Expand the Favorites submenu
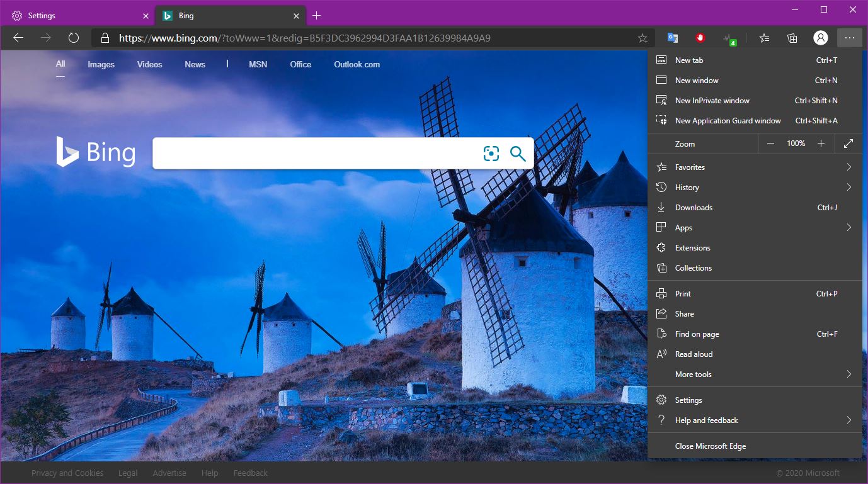The image size is (868, 484). pos(755,167)
